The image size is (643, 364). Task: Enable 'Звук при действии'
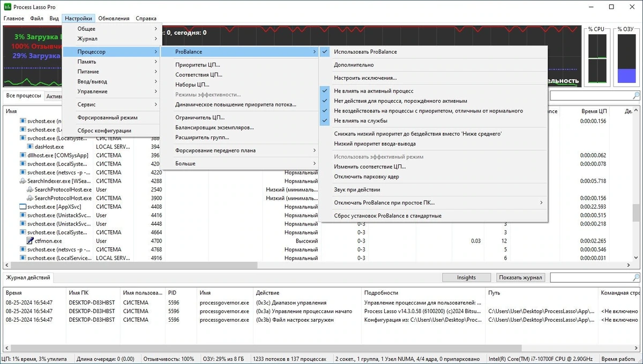[x=433, y=189]
